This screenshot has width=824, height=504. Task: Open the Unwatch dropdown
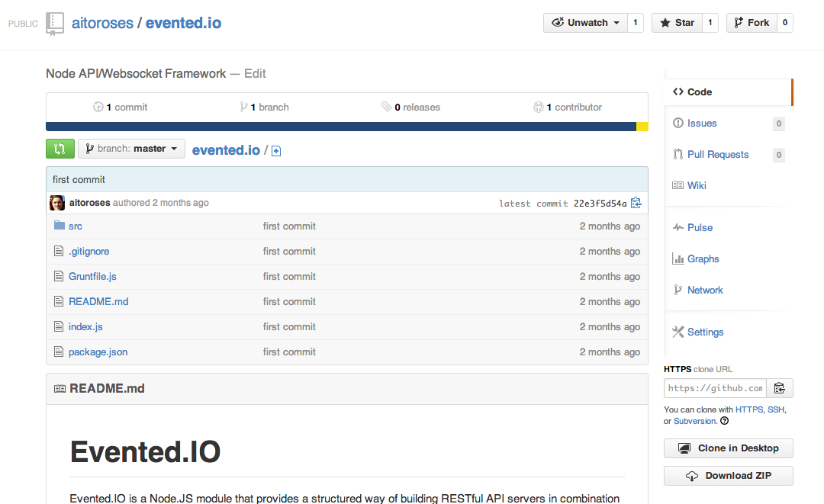585,23
